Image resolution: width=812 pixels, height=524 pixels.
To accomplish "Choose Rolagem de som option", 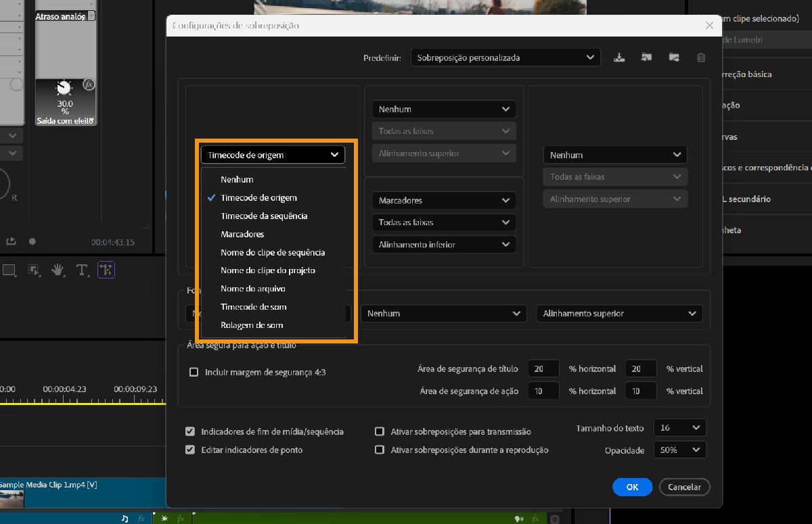I will pos(273,325).
